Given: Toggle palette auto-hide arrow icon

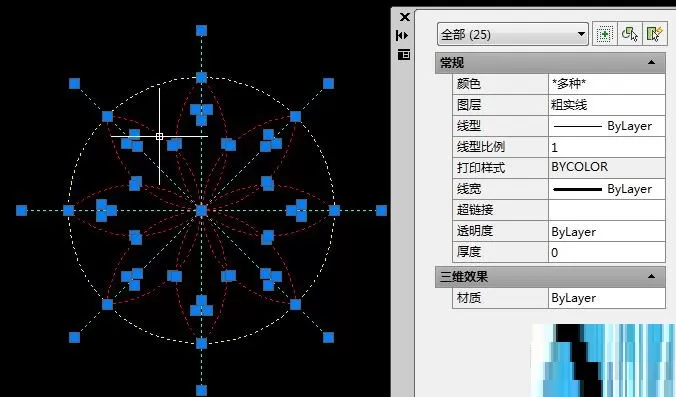Looking at the screenshot, I should tap(402, 35).
